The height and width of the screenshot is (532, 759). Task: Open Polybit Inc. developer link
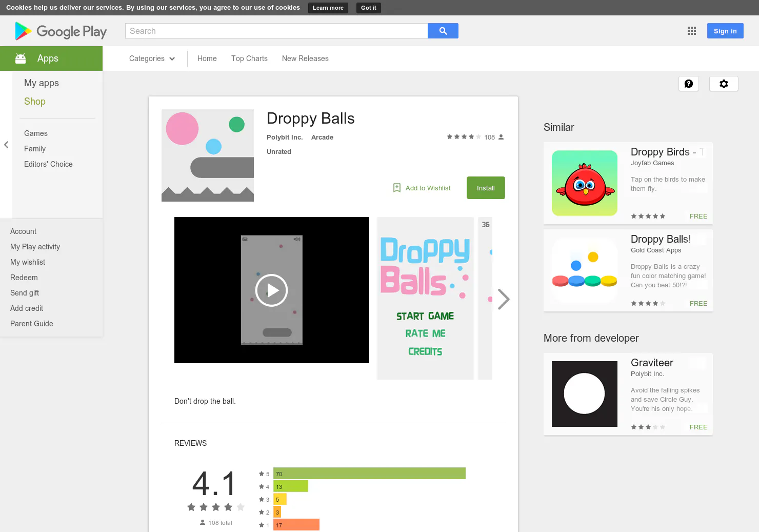pos(285,137)
